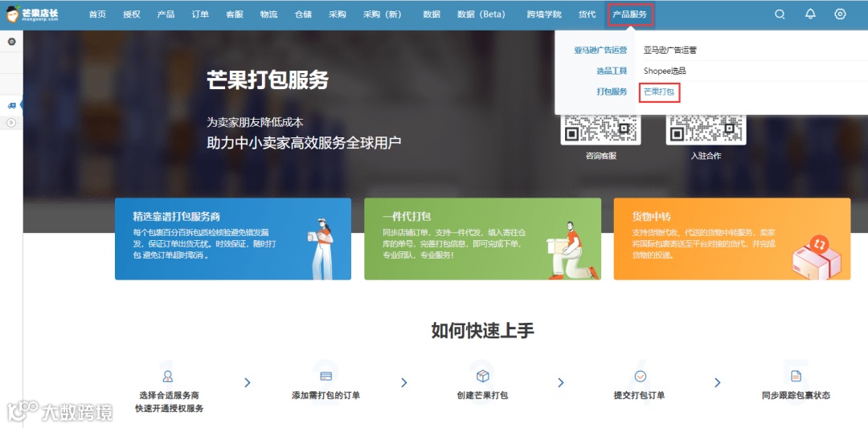Click the 咨询客服 QR code

click(600, 128)
